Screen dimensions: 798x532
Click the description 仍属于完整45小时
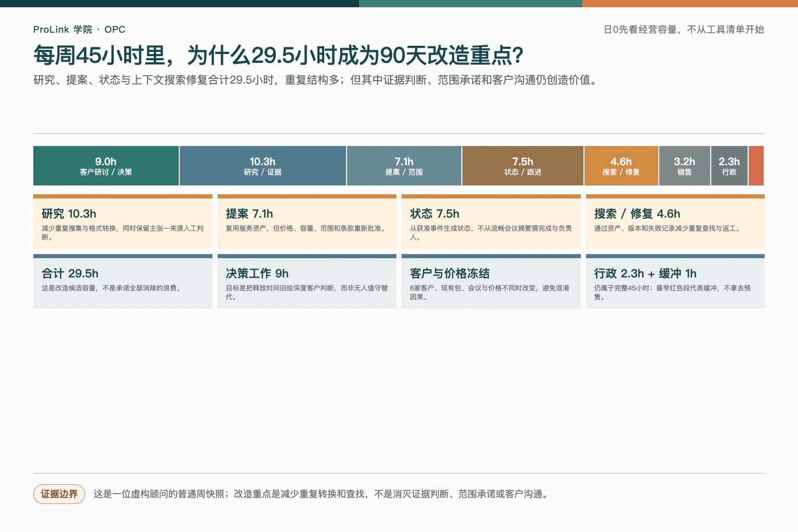click(672, 292)
